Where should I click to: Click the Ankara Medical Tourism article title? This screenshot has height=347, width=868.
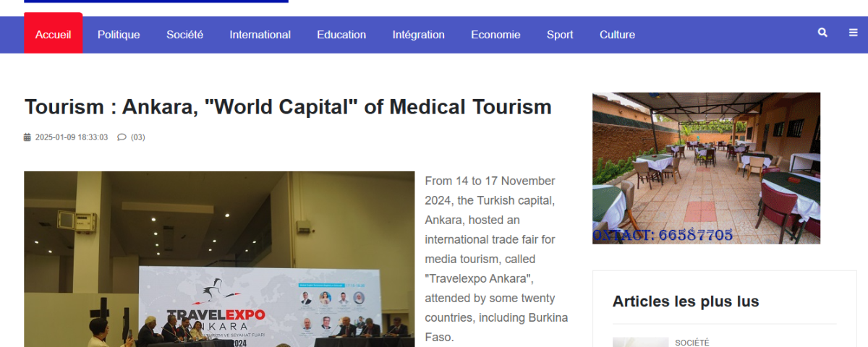[x=288, y=107]
